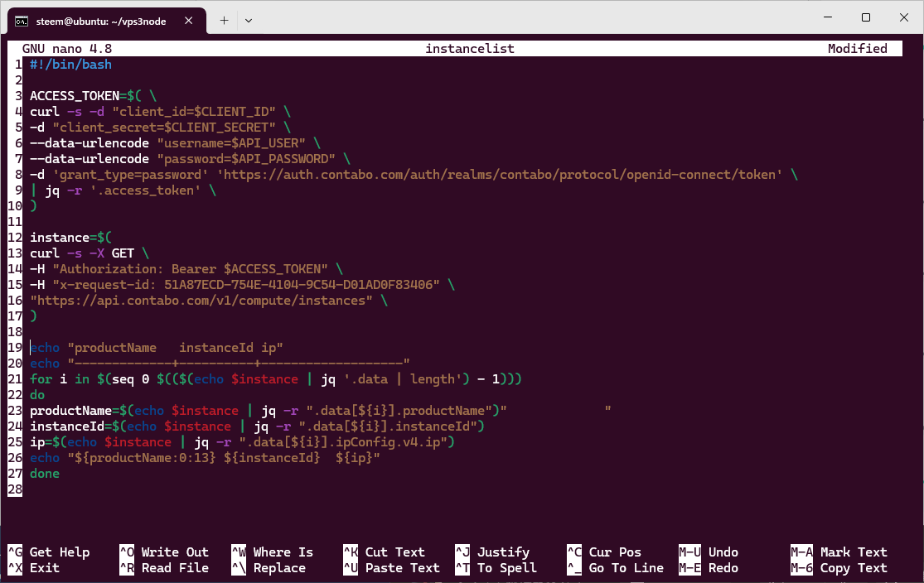Click the dashed separator echo line 20
This screenshot has height=583, width=924.
coord(220,364)
